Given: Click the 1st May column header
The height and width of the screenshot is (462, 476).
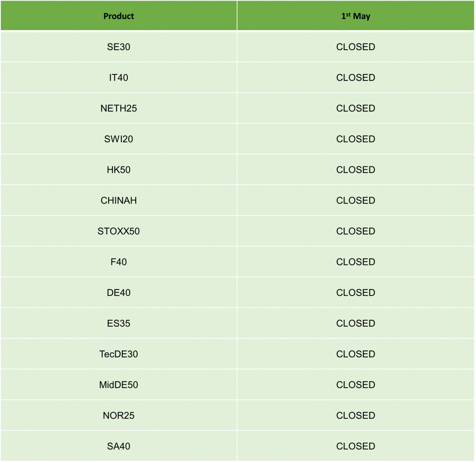Looking at the screenshot, I should (x=356, y=16).
